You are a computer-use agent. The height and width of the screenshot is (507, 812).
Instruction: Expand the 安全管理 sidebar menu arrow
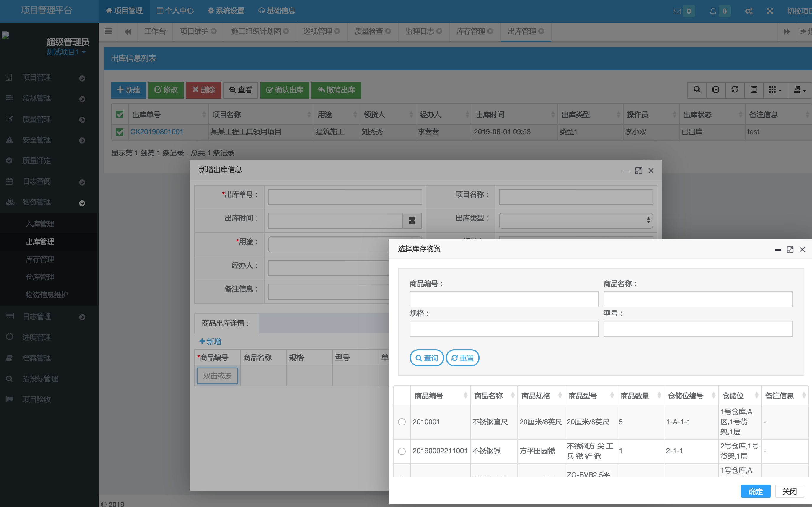(x=82, y=140)
